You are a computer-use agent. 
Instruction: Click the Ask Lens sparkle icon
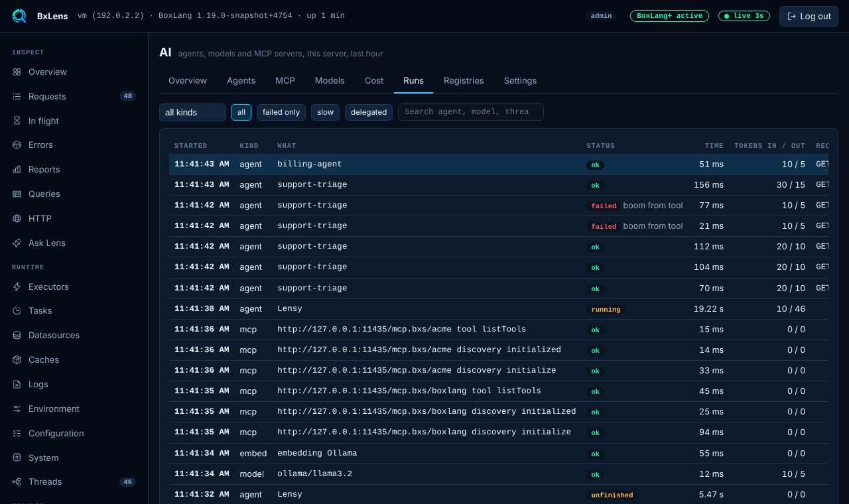point(17,243)
